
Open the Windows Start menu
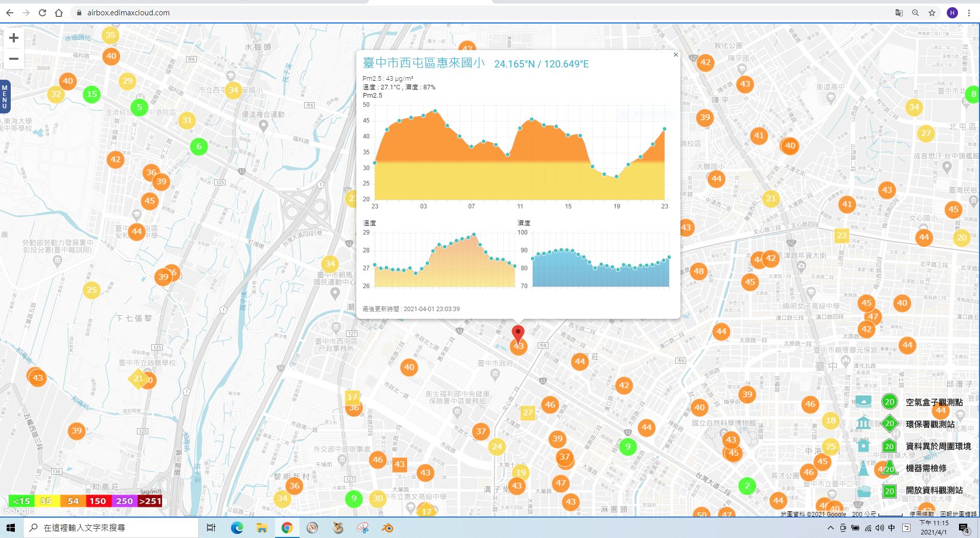(10, 528)
